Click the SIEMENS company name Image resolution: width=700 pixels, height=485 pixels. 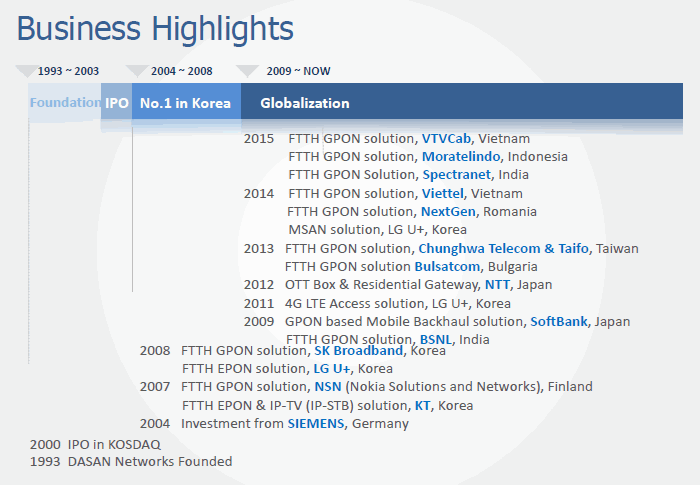[x=316, y=423]
